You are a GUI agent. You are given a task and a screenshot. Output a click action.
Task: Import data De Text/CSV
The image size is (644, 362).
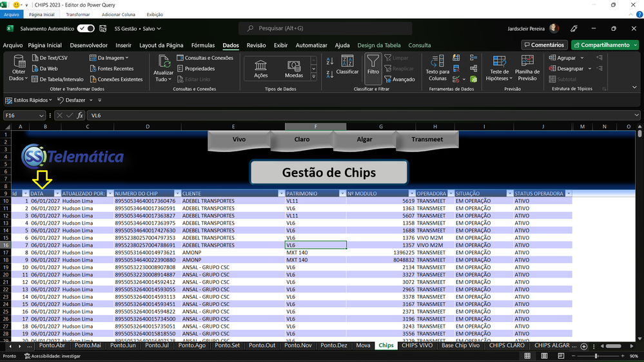click(50, 58)
